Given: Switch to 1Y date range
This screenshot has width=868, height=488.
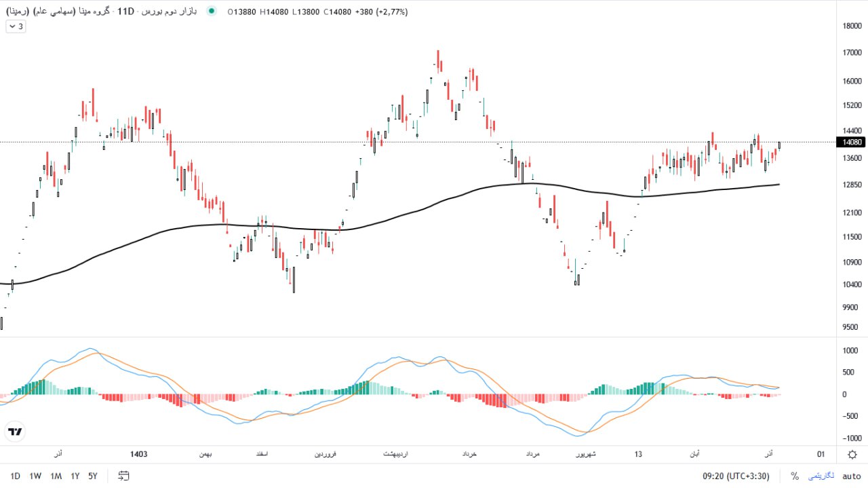Looking at the screenshot, I should click(75, 476).
